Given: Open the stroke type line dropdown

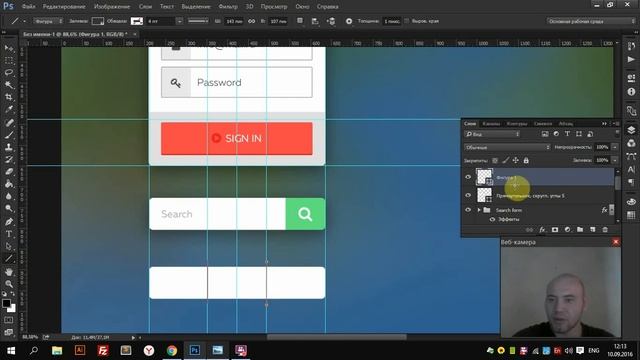Looking at the screenshot, I should point(198,21).
